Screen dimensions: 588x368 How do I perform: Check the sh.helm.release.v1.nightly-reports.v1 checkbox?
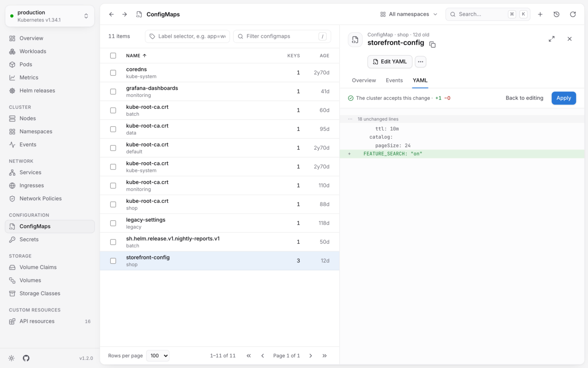(x=113, y=242)
